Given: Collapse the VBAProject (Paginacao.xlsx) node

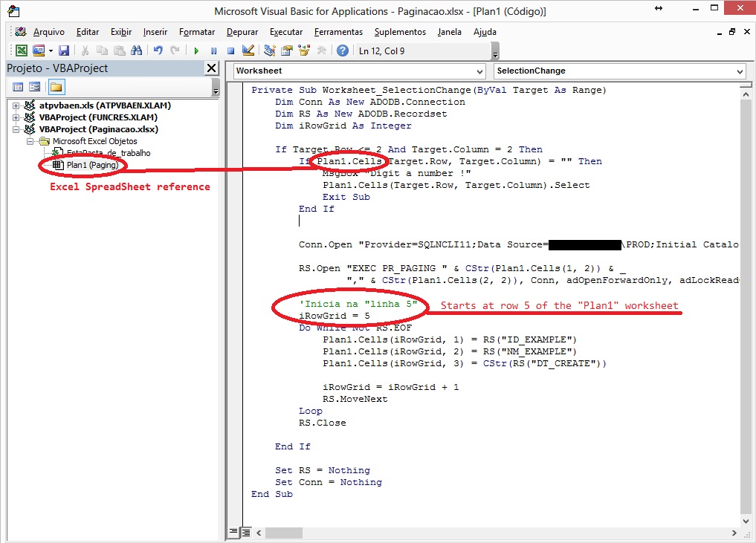Looking at the screenshot, I should [x=16, y=129].
